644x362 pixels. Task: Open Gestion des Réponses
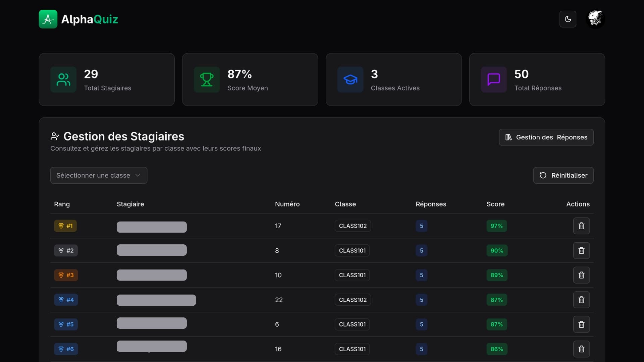coord(546,137)
